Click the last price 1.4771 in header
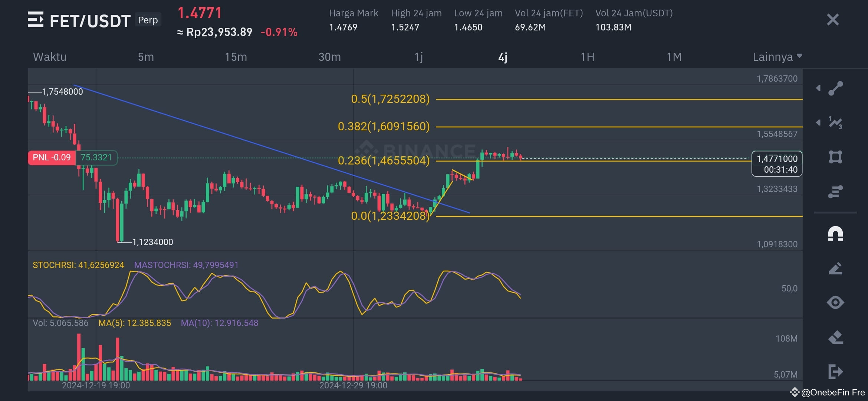Screen dimensions: 868x401 pyautogui.click(x=200, y=13)
